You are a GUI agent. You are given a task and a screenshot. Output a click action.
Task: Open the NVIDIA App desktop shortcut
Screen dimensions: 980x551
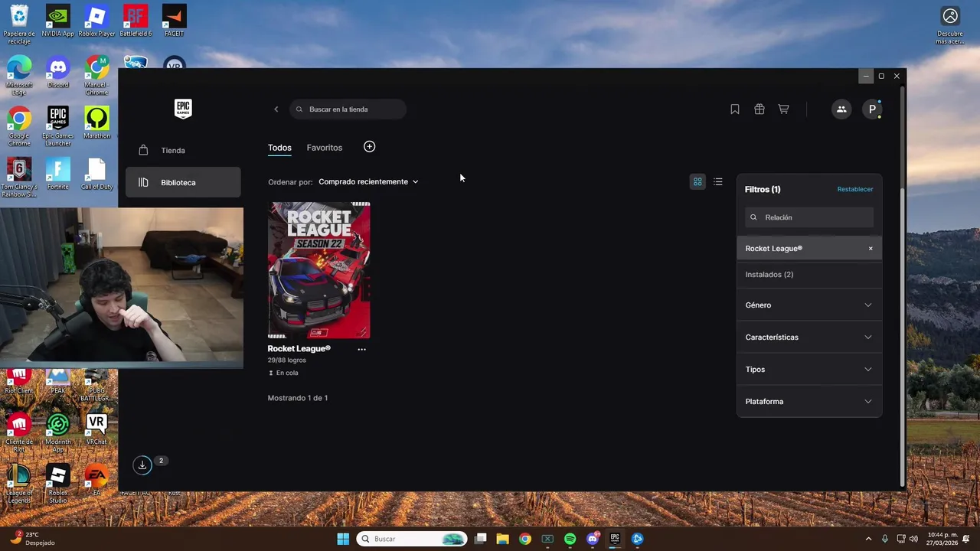pos(58,21)
